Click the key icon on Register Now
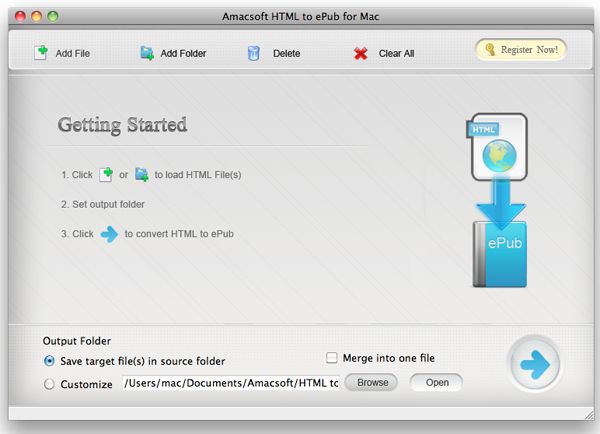 pos(490,50)
